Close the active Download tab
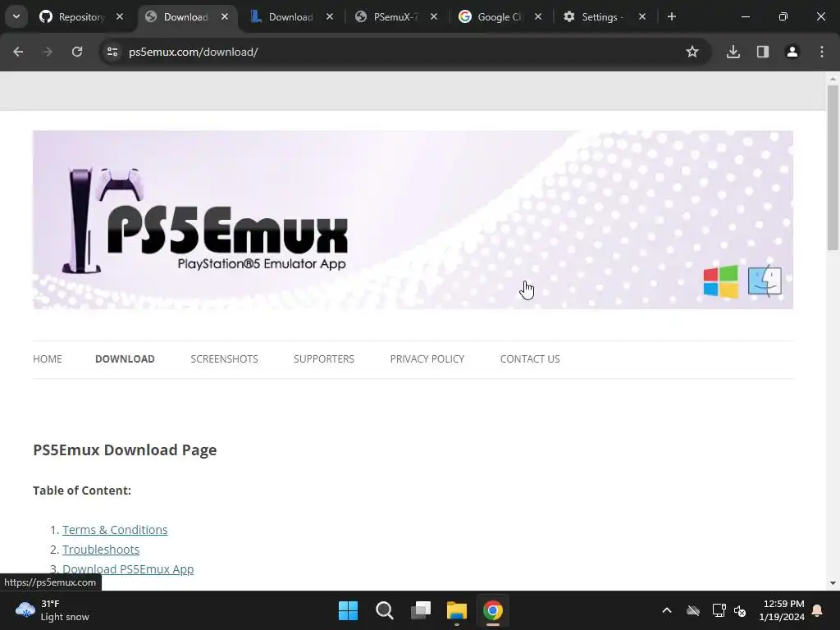 [225, 16]
